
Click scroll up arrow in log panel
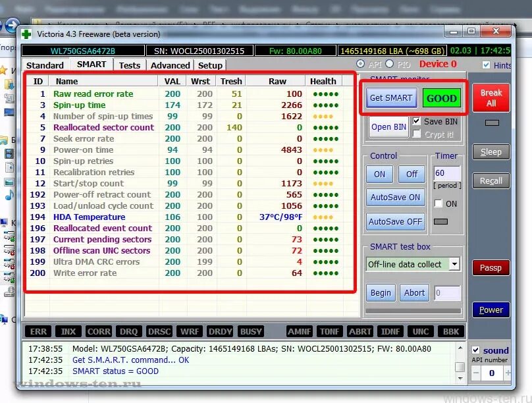click(460, 348)
